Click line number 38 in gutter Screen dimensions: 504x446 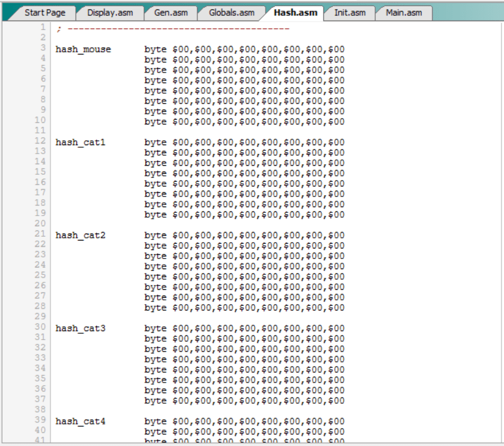(40, 409)
